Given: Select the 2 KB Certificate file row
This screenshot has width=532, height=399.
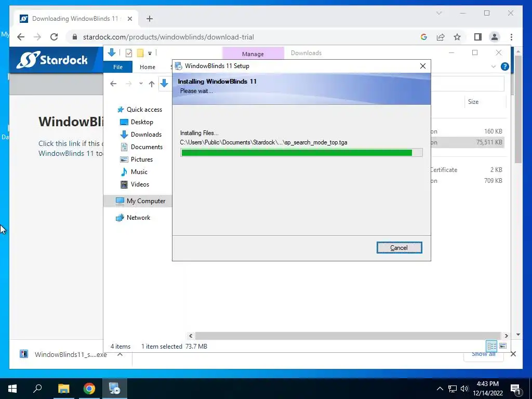Looking at the screenshot, I should (x=468, y=170).
